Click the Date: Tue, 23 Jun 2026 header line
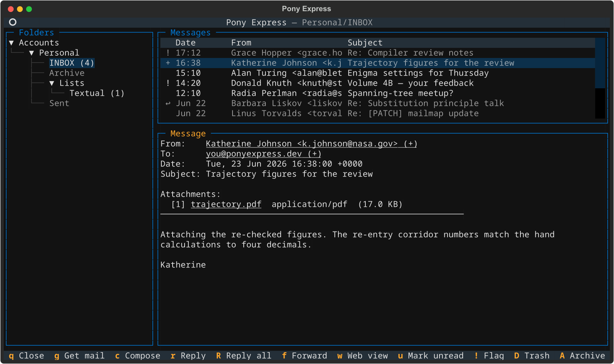This screenshot has height=364, width=614. click(261, 164)
